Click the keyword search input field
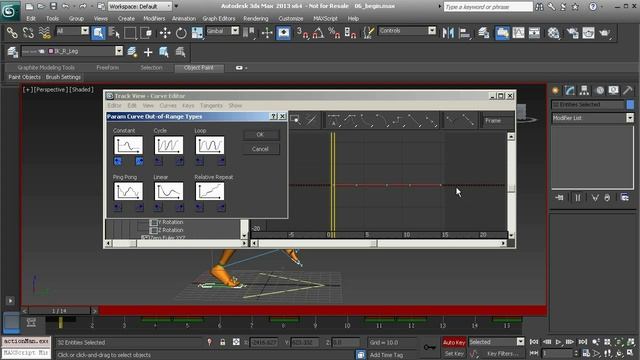The image size is (640, 360). coord(488,7)
